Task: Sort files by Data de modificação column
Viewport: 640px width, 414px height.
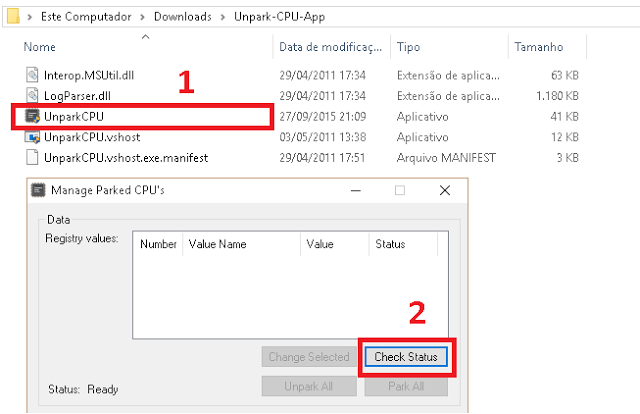Action: [x=330, y=47]
